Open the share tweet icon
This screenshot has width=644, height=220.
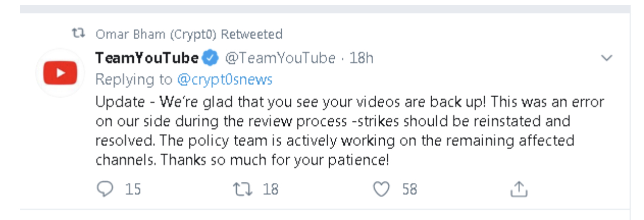[518, 190]
